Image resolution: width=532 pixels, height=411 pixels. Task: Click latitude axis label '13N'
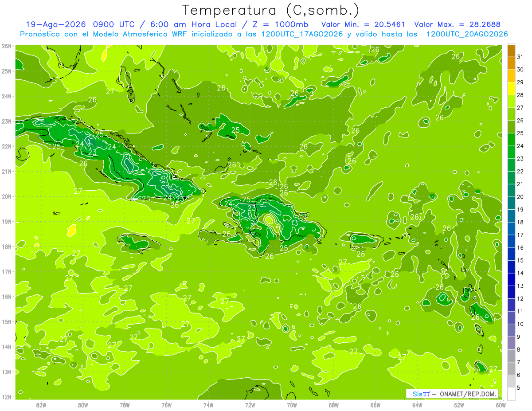tap(7, 372)
